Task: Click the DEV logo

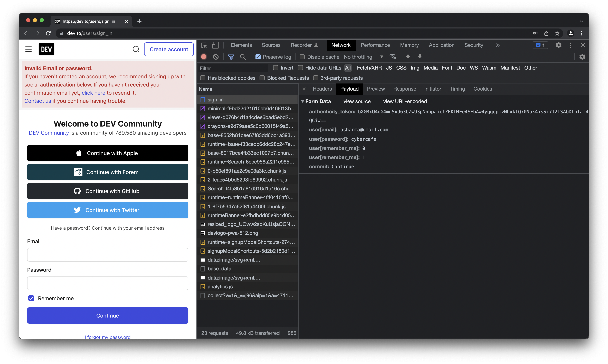Action: (x=46, y=49)
